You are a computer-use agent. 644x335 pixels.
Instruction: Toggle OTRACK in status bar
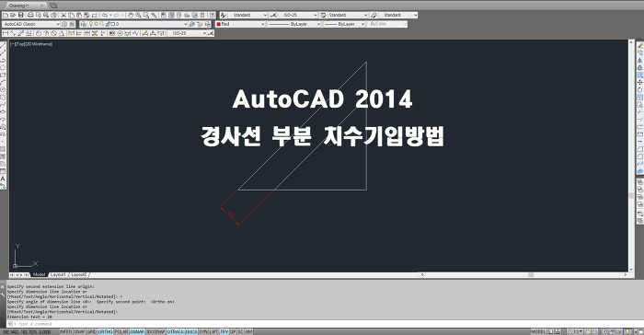point(176,331)
